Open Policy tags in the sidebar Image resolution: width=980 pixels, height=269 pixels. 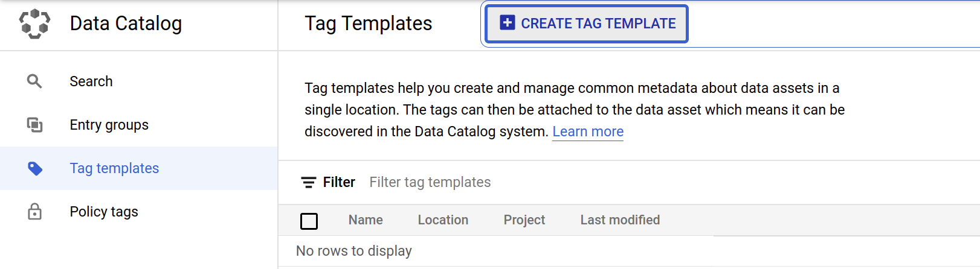click(139, 212)
